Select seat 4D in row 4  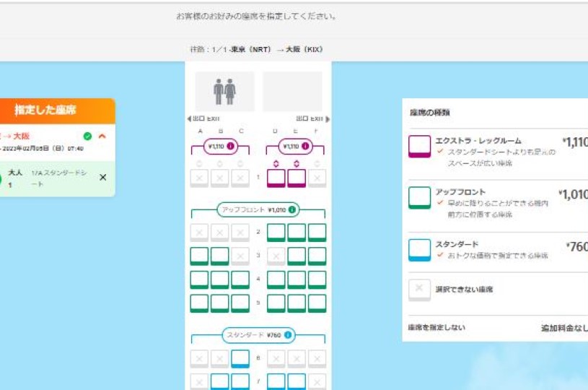pyautogui.click(x=276, y=279)
